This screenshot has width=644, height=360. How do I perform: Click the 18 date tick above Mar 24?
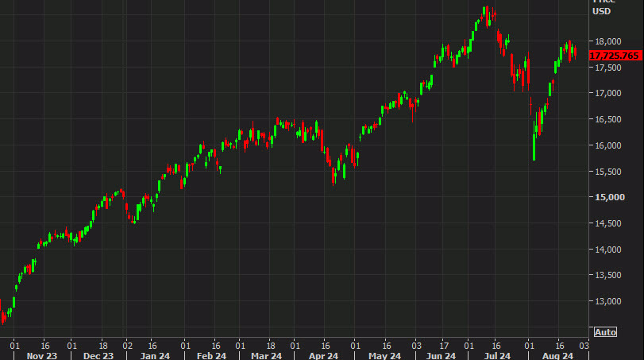point(271,346)
